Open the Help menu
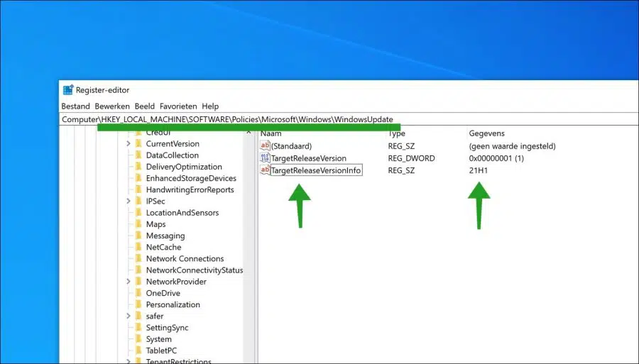This screenshot has height=364, width=639. coord(210,106)
